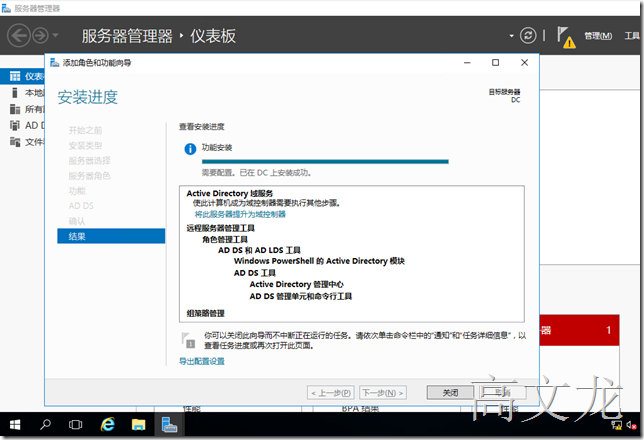This screenshot has height=440, width=644.
Task: Click AD DS 工具 entry in results
Action: coord(255,273)
